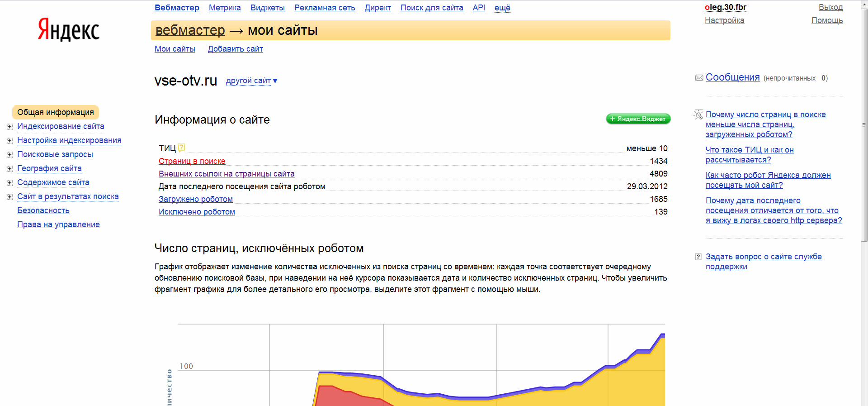The height and width of the screenshot is (406, 868).
Task: Click the Yandex logo
Action: pos(68,30)
